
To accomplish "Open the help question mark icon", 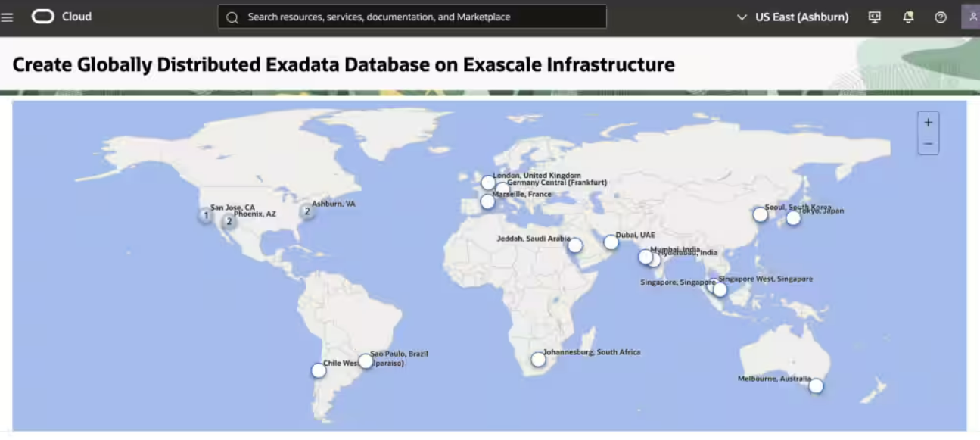I will tap(941, 17).
